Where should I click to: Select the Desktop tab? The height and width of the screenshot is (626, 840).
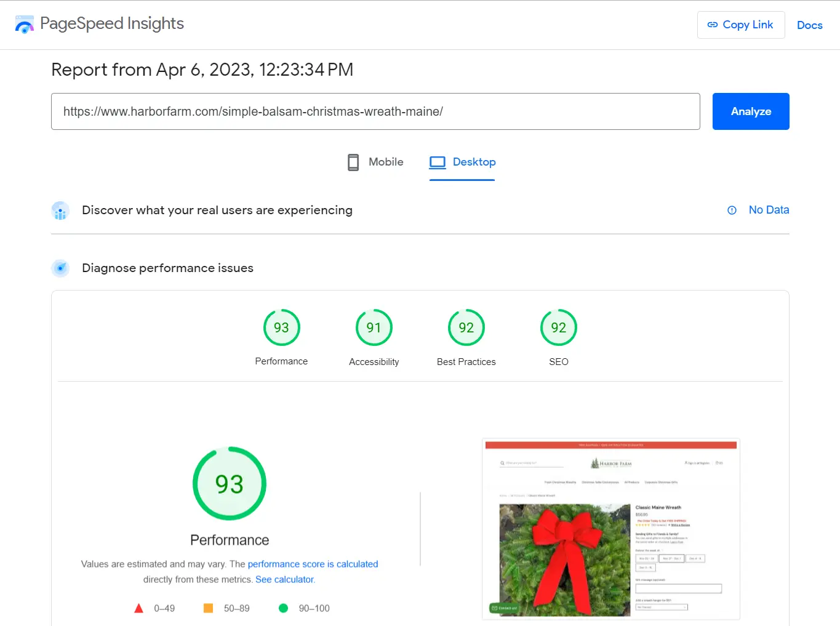[462, 162]
